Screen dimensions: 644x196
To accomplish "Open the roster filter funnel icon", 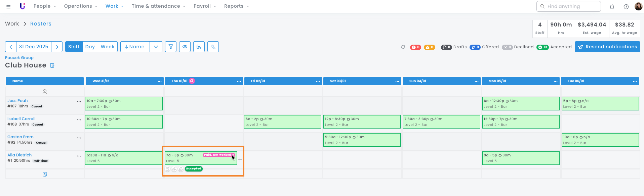I will (171, 47).
